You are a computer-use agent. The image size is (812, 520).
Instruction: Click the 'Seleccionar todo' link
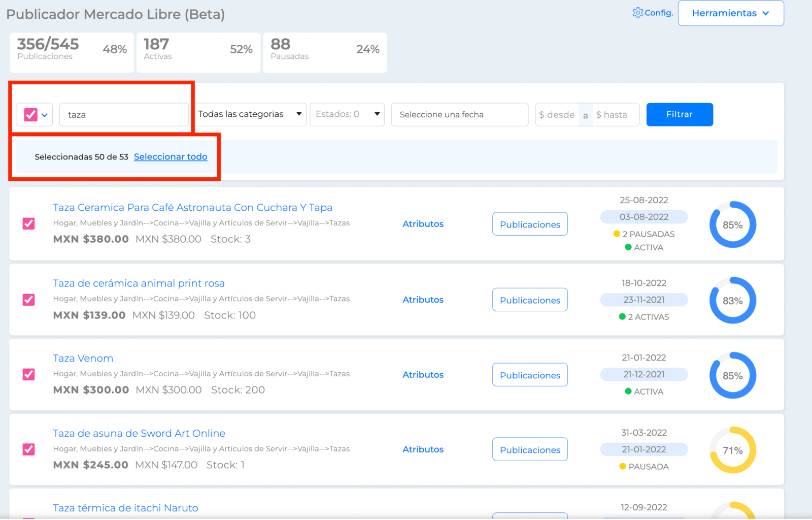click(x=171, y=157)
